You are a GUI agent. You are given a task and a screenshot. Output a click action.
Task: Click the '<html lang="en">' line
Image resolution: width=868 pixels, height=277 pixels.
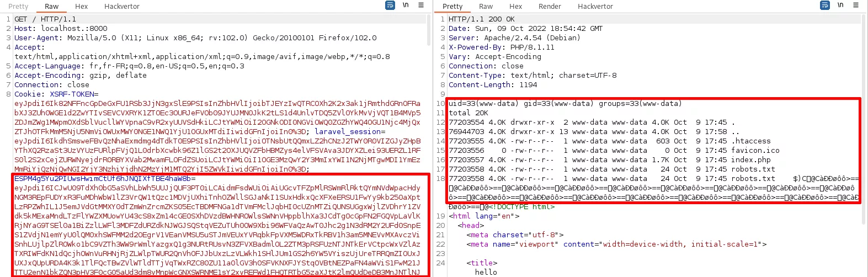483,216
